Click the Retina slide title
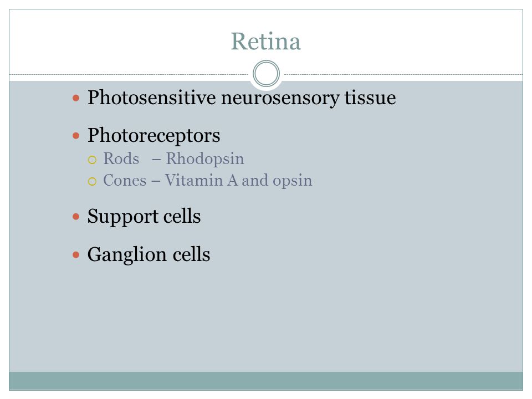Viewport: 532px width, 399px height. coord(265,42)
